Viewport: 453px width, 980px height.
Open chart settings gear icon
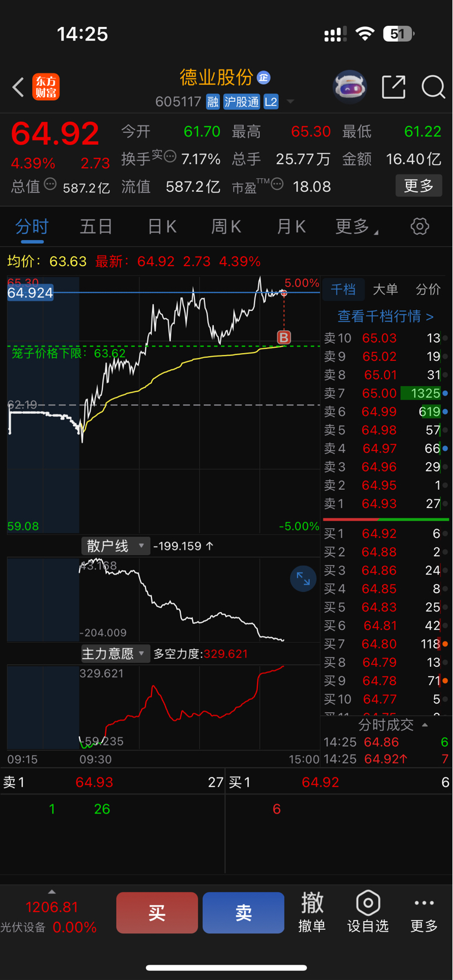click(419, 226)
